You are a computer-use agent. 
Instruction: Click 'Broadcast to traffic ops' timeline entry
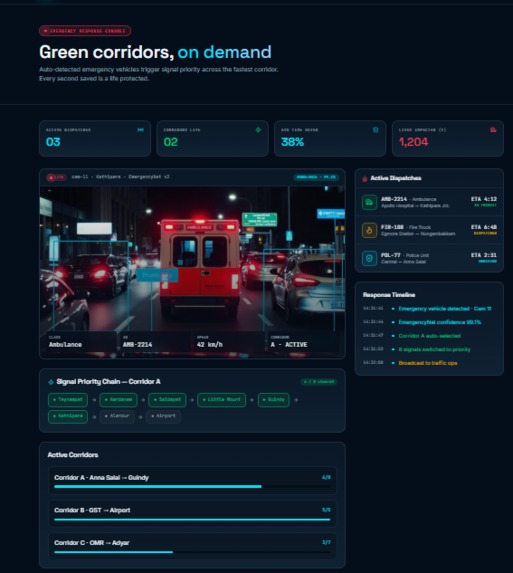pos(428,363)
